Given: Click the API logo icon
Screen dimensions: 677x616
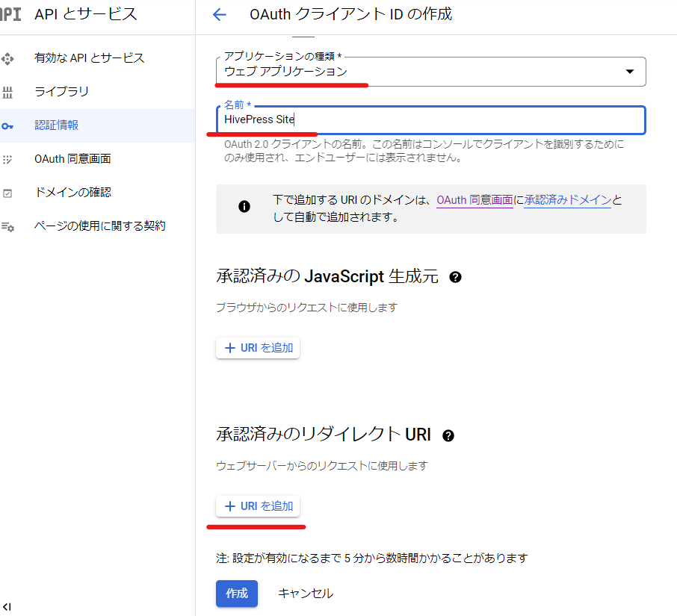Looking at the screenshot, I should (10, 14).
